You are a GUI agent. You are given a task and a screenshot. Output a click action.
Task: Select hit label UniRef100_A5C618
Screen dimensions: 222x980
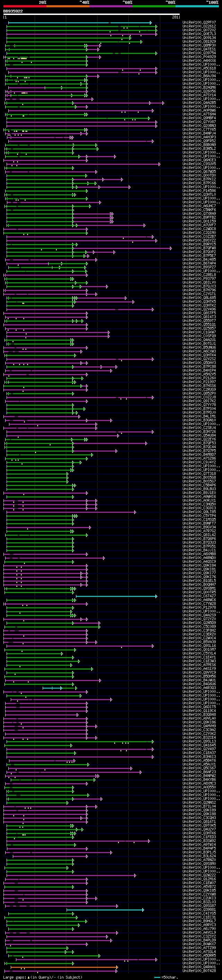(199, 68)
